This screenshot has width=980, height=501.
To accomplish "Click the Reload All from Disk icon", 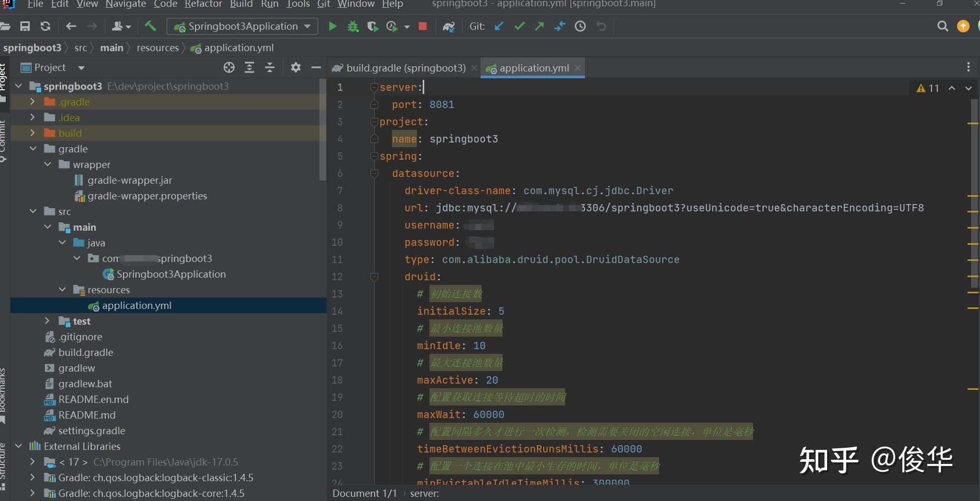I will point(45,26).
